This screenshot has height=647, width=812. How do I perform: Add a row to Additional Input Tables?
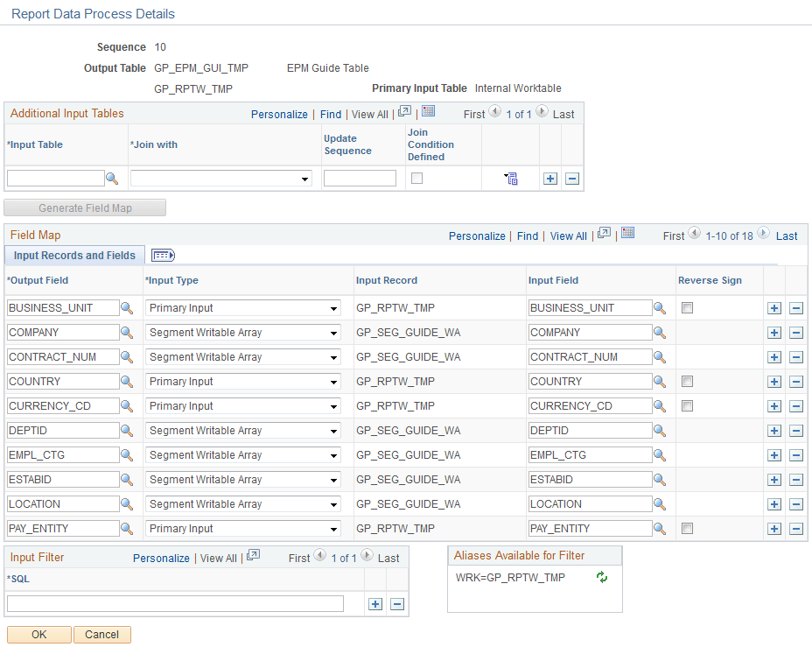(x=549, y=178)
